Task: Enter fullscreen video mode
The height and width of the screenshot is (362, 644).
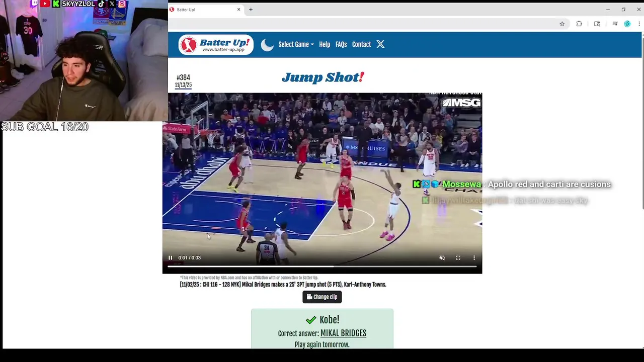Action: (458, 258)
